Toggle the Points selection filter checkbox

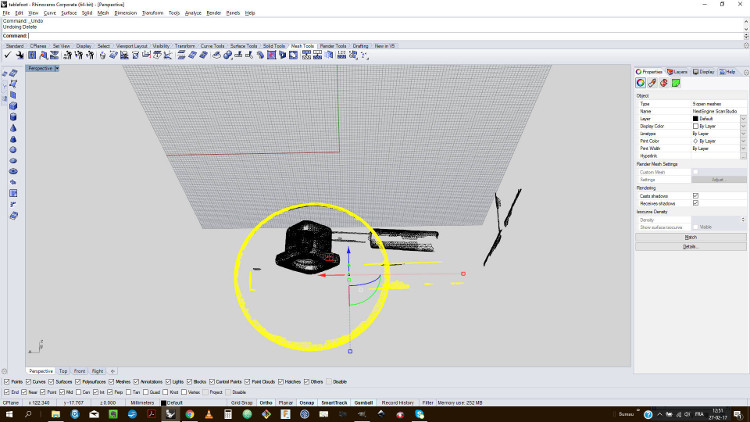(x=7, y=382)
